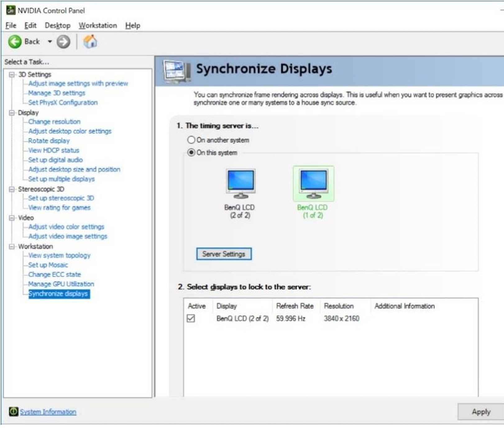Open the Workstation menu
Viewport: 504px width, 437px height.
point(98,25)
